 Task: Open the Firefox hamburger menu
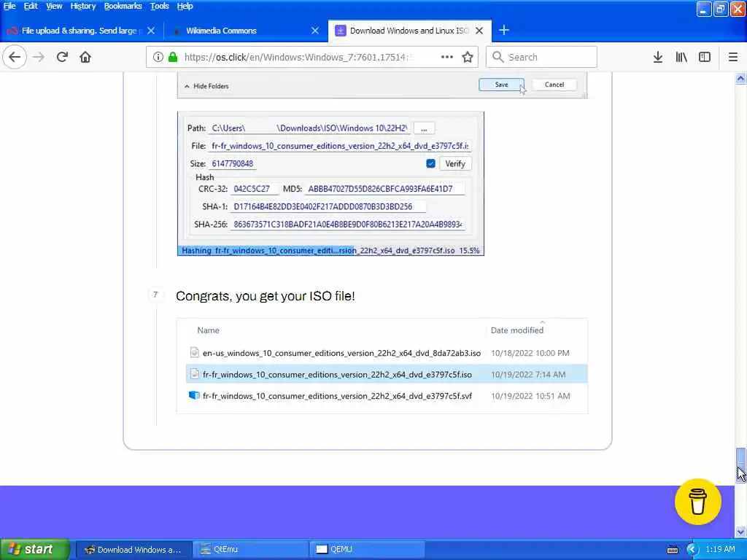733,57
